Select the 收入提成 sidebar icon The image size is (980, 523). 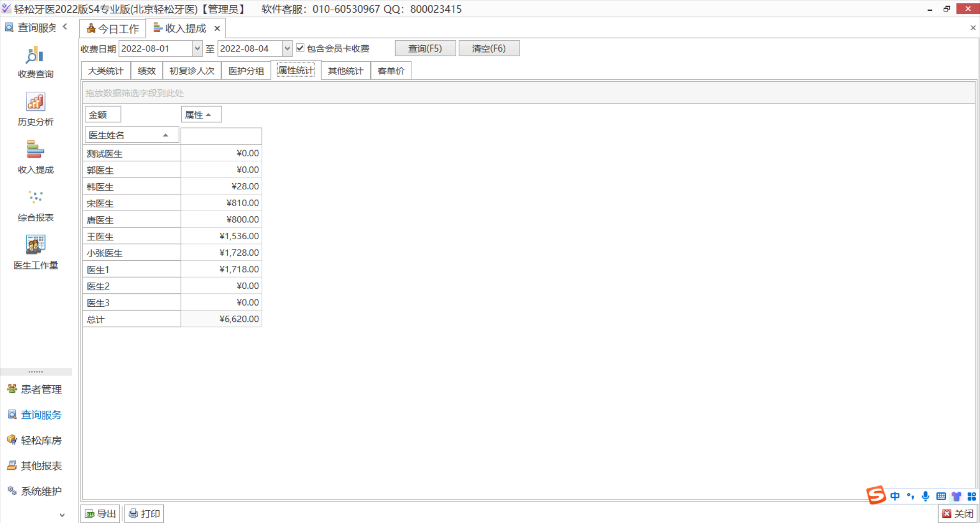click(35, 157)
